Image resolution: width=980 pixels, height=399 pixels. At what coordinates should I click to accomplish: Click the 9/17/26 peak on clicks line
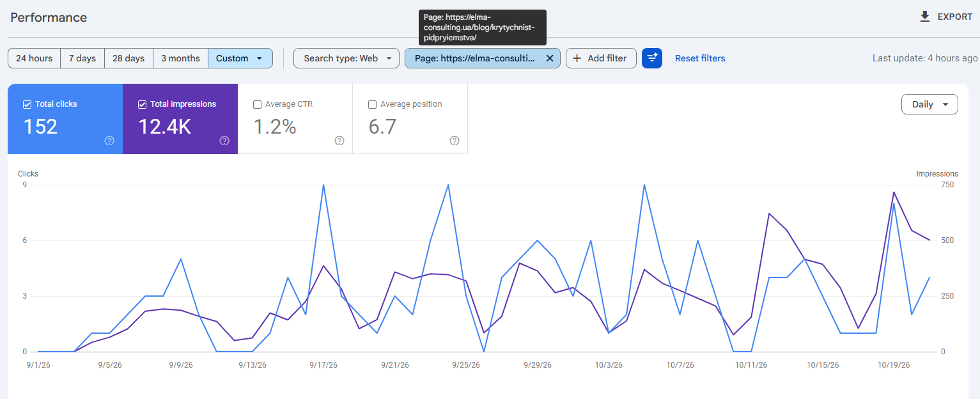tap(323, 185)
